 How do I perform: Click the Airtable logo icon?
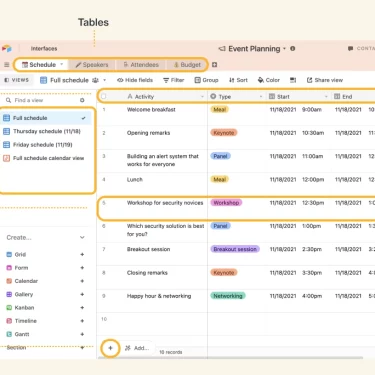click(6, 49)
